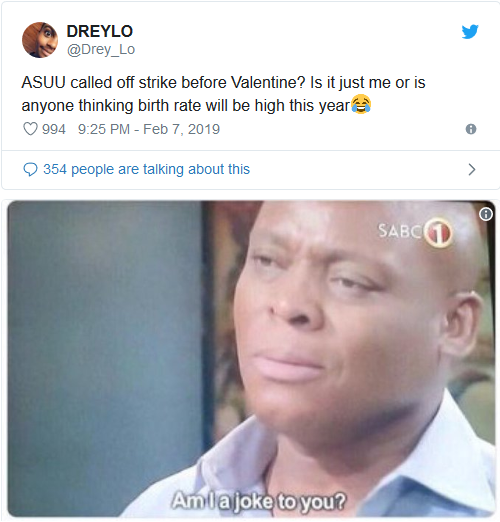
Task: Open the info icon beside the tweet timestamp
Action: [471, 129]
